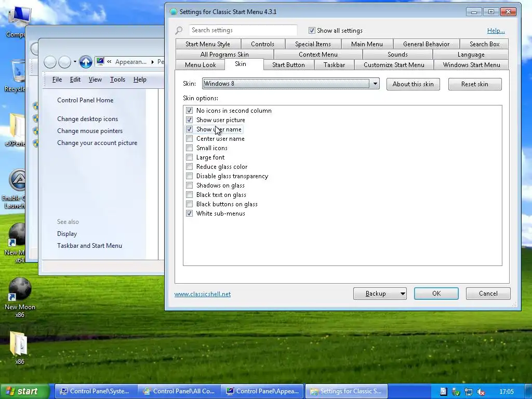Enable Small icons option
Screen dimensions: 532x399
click(x=189, y=148)
